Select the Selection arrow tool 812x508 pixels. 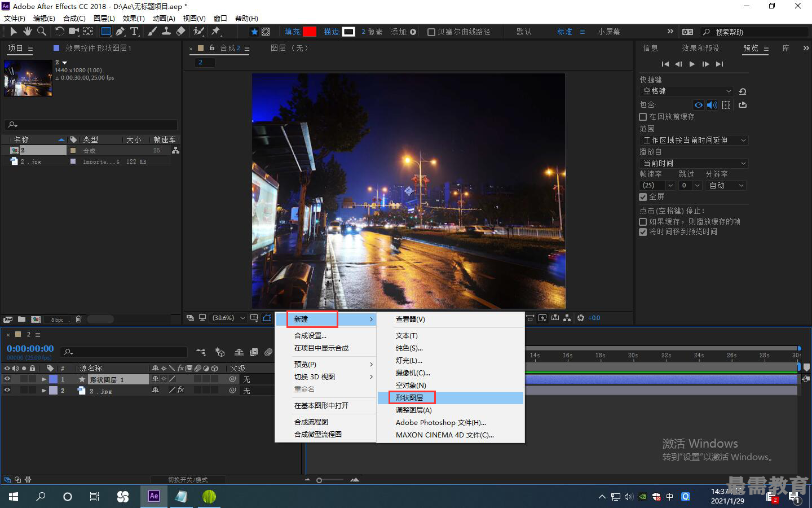[x=14, y=32]
